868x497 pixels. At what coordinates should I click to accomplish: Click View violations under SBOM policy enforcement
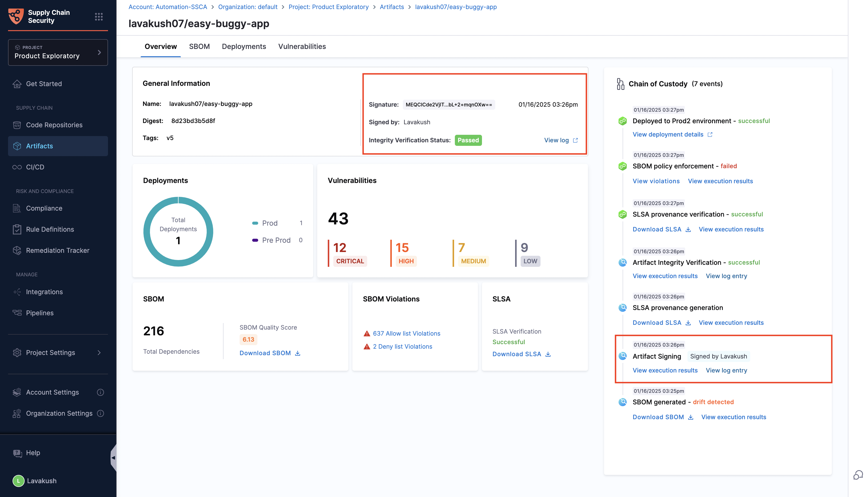[656, 181]
